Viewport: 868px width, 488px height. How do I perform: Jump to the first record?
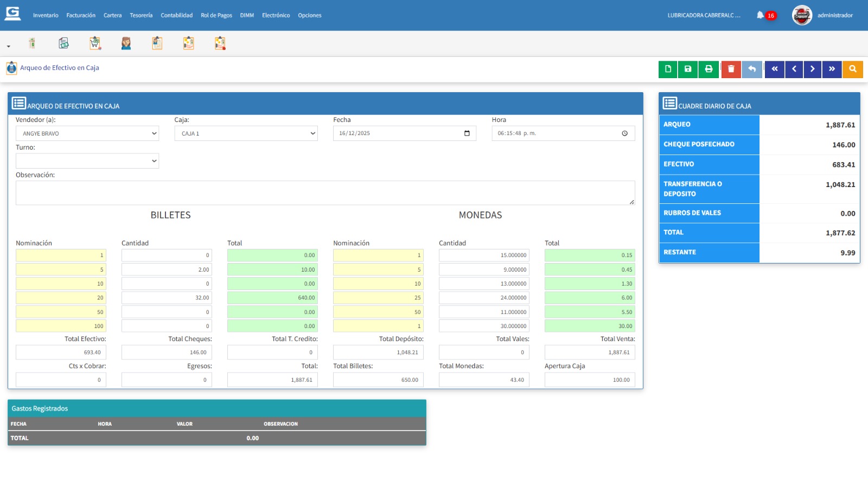[774, 69]
